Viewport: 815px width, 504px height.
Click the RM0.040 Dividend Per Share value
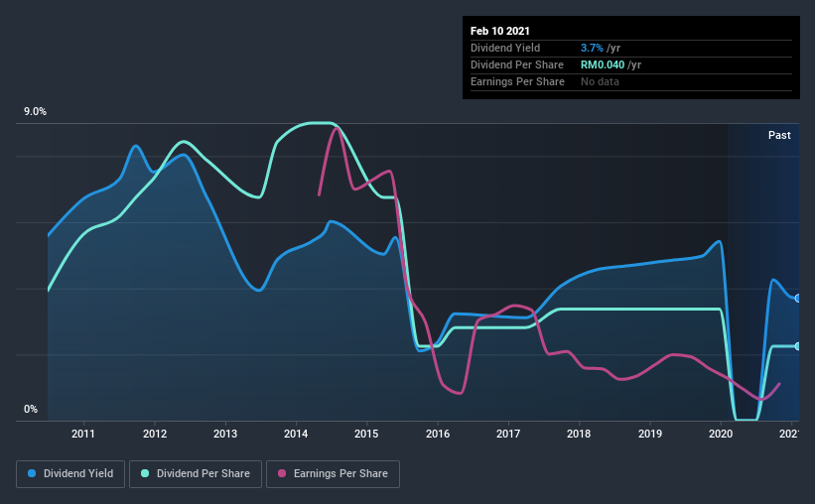click(603, 64)
